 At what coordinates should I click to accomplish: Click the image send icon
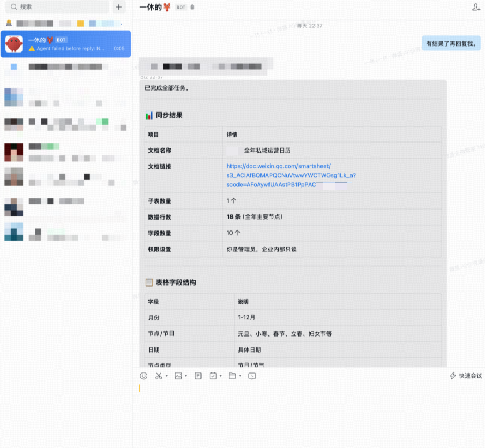pos(178,376)
